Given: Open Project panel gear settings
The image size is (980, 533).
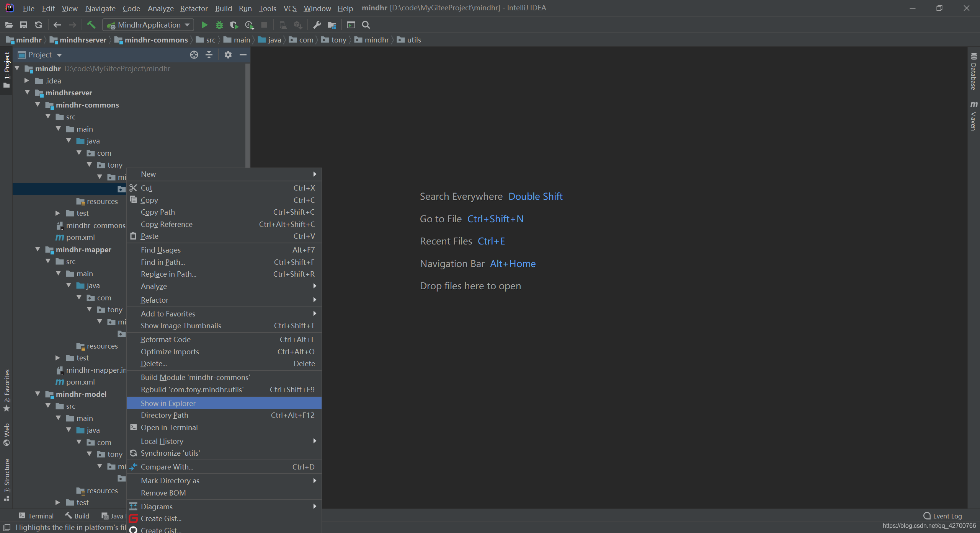Looking at the screenshot, I should point(228,55).
